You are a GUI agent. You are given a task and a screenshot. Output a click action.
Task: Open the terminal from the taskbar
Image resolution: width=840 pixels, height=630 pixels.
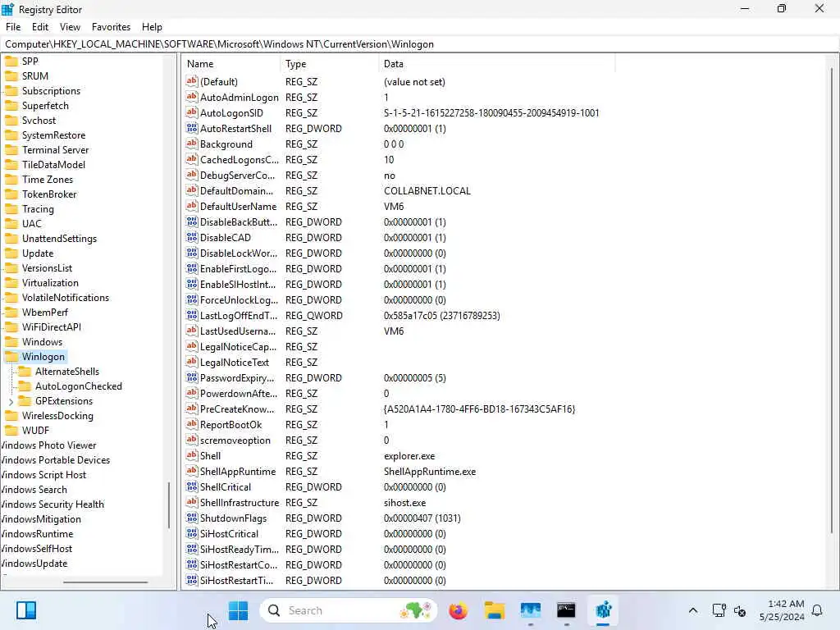point(566,610)
